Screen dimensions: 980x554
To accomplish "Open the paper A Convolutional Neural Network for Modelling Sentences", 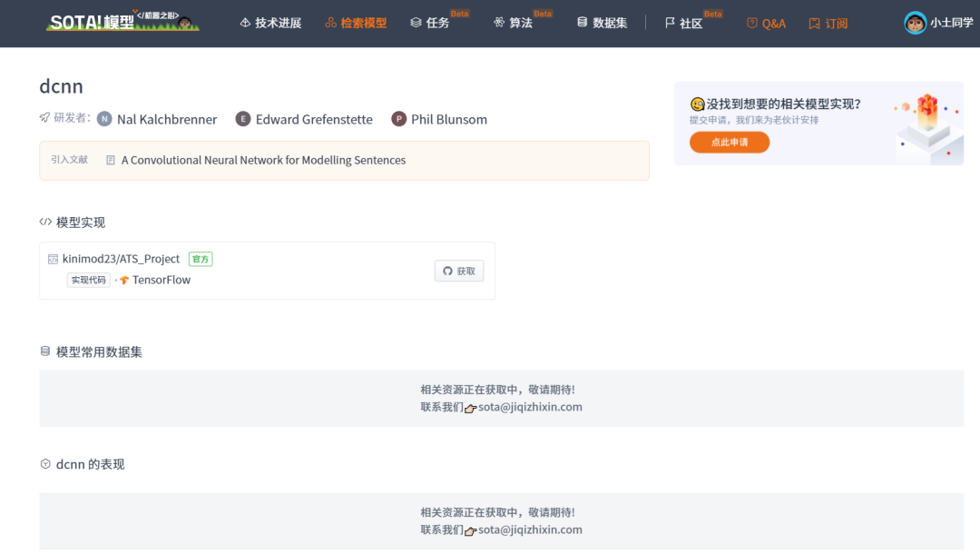I will [x=263, y=160].
